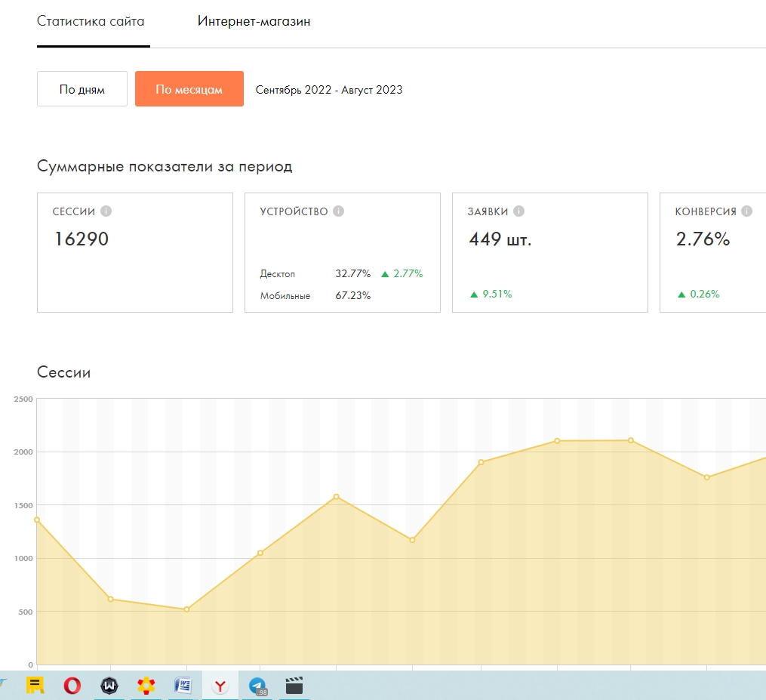Click the chart point just above the 1500 gridline
This screenshot has width=766, height=700.
point(336,497)
